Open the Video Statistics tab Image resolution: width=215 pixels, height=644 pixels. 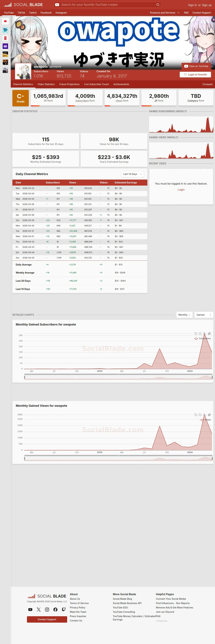46,84
